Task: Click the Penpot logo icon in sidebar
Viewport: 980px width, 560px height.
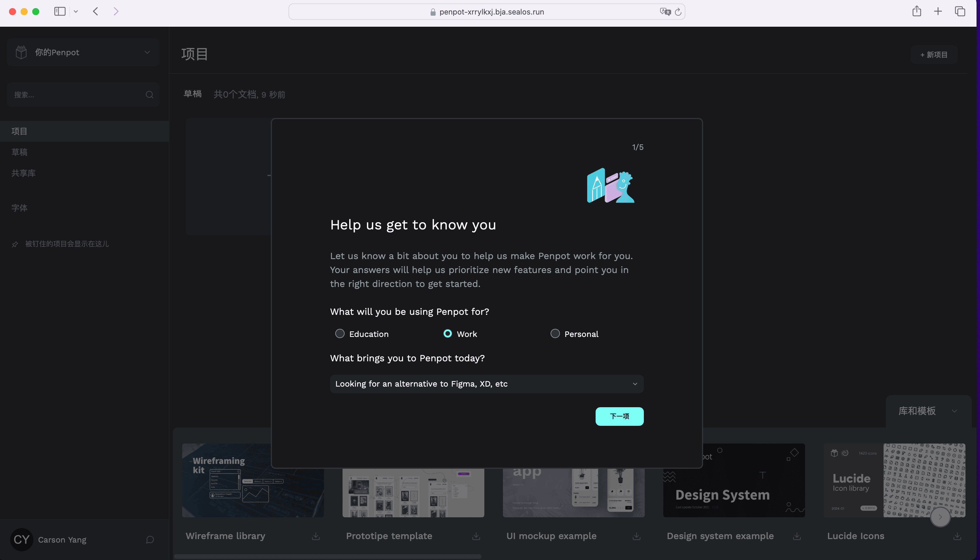Action: (x=21, y=52)
